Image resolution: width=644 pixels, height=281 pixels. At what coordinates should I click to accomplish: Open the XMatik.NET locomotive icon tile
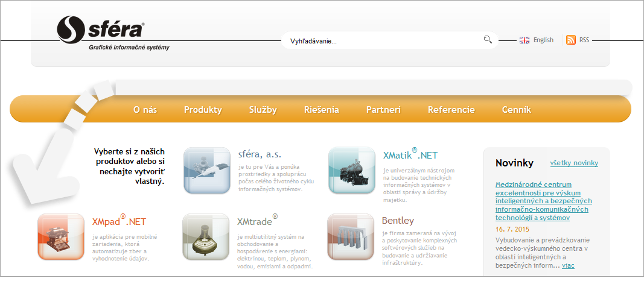coord(351,170)
